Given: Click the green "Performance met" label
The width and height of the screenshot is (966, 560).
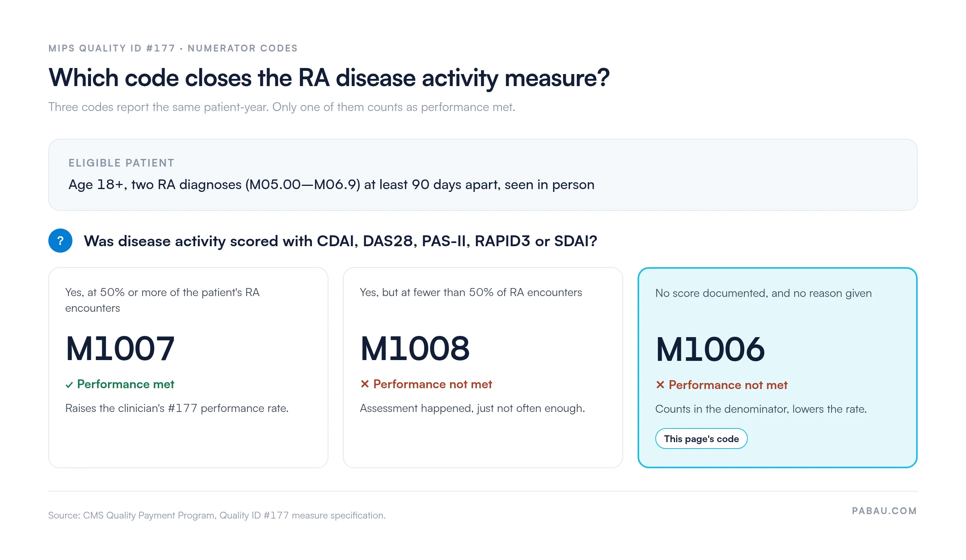Looking at the screenshot, I should (x=126, y=384).
